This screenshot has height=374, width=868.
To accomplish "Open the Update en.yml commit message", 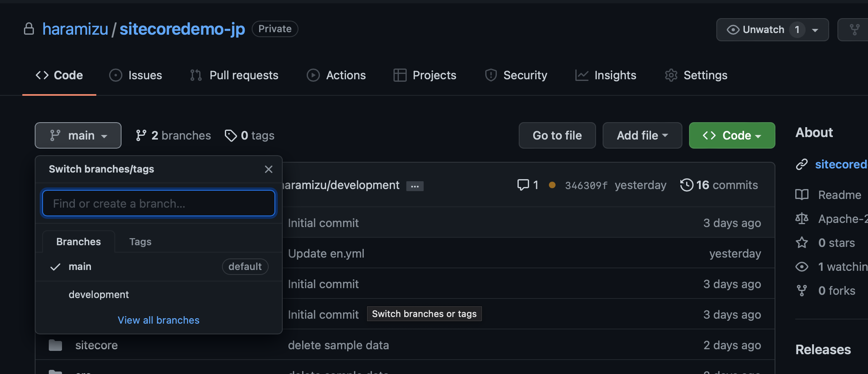I will [326, 253].
